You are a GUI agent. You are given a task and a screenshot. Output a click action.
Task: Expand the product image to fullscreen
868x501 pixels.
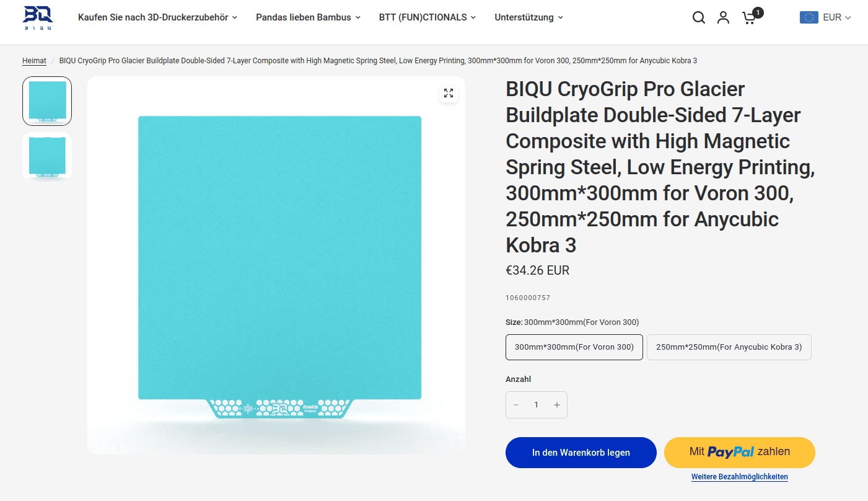click(449, 93)
